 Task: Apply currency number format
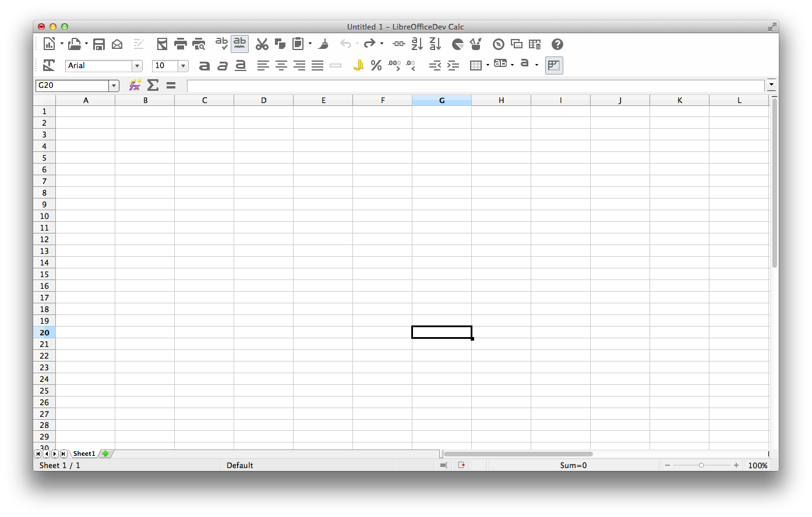click(358, 66)
